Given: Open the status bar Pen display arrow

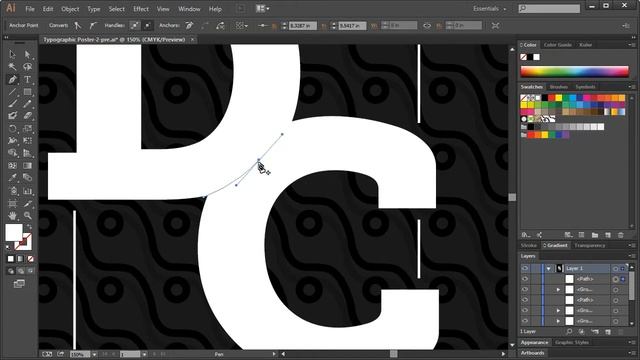Looking at the screenshot, I should coord(274,354).
